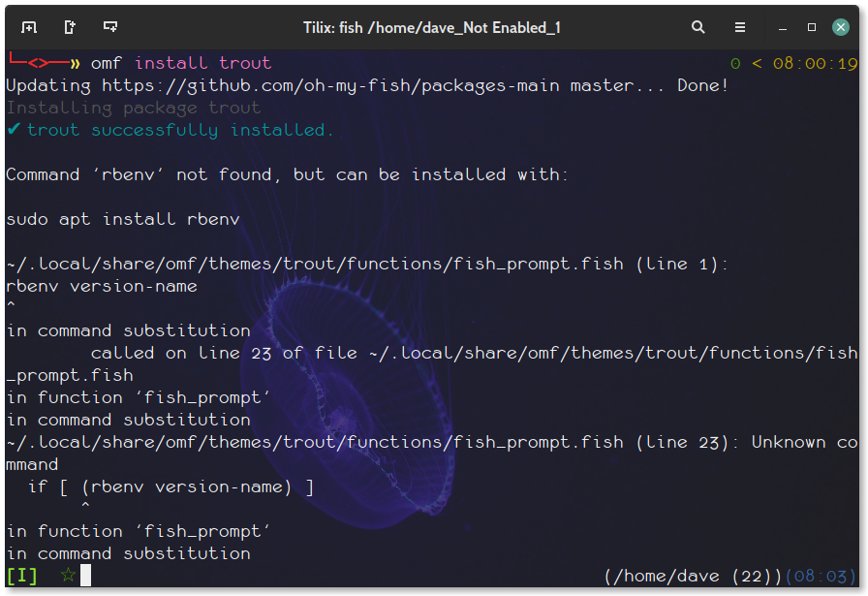Click the maximize window control
This screenshot has height=596, width=868.
tap(810, 27)
